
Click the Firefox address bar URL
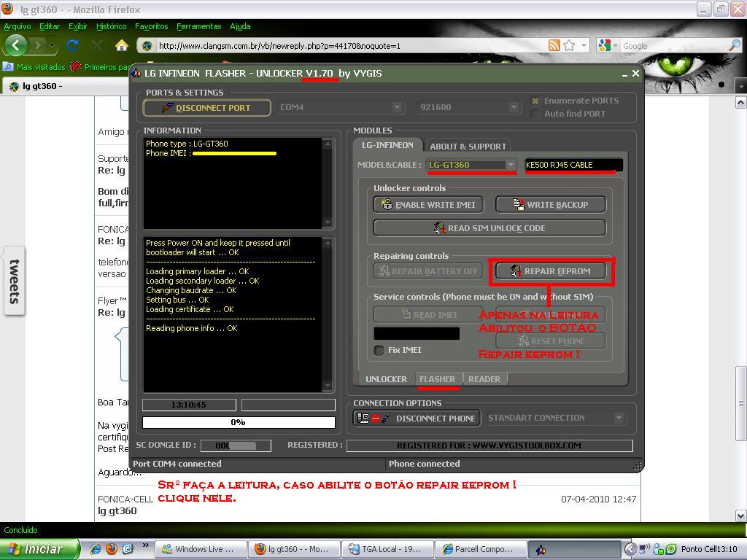[x=279, y=46]
